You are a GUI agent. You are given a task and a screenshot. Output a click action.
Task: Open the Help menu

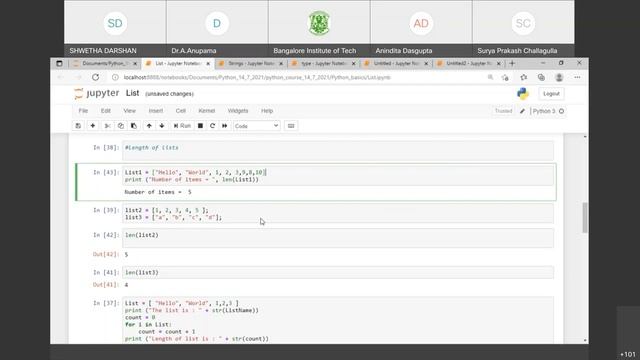pos(267,111)
